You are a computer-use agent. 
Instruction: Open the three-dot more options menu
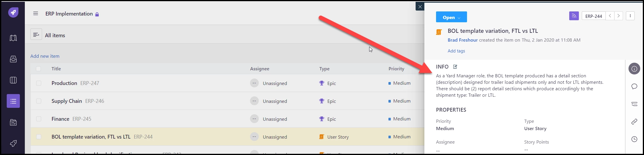coord(630,16)
